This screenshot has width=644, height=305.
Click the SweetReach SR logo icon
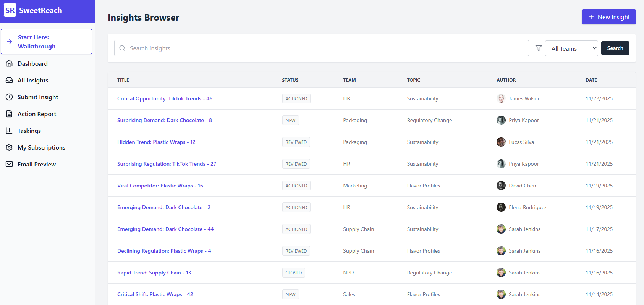coord(10,10)
